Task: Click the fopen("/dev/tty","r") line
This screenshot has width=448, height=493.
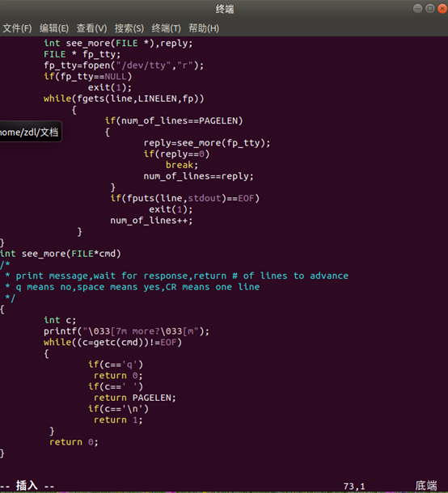Action: click(x=124, y=65)
